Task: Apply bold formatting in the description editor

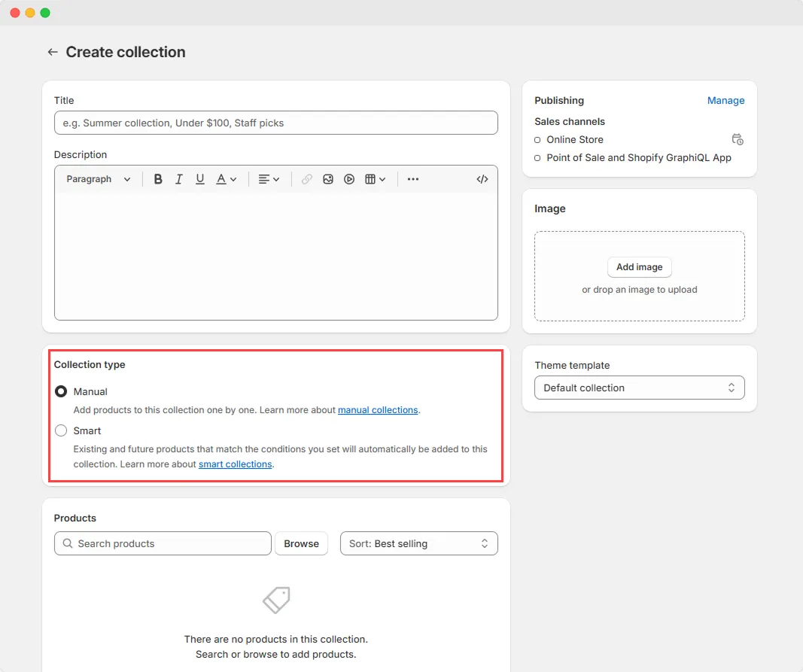Action: 158,178
